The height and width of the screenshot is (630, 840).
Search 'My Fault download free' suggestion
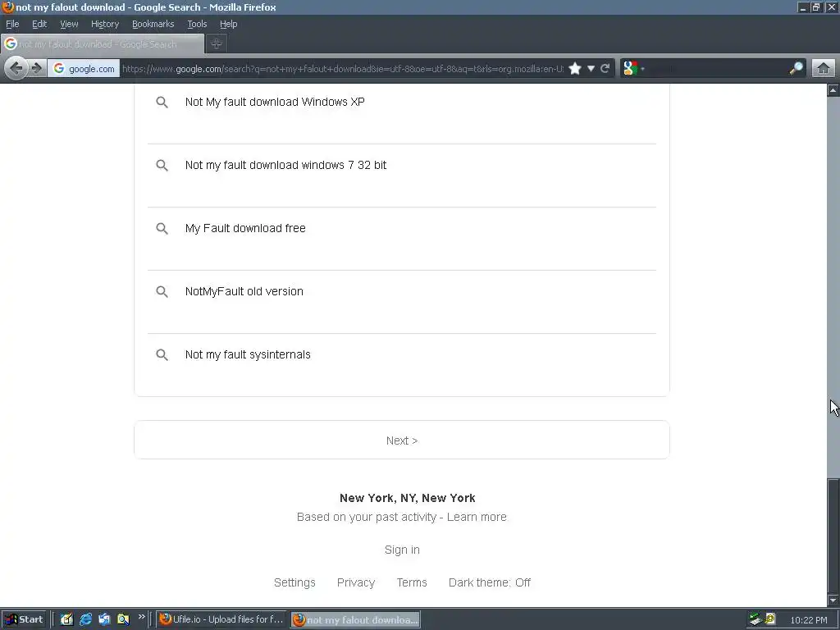pyautogui.click(x=245, y=228)
